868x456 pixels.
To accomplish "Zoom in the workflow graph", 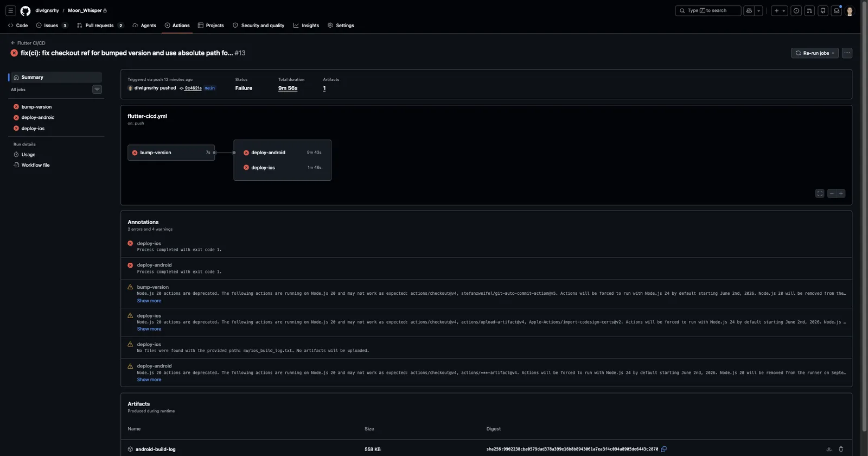I will tap(841, 193).
